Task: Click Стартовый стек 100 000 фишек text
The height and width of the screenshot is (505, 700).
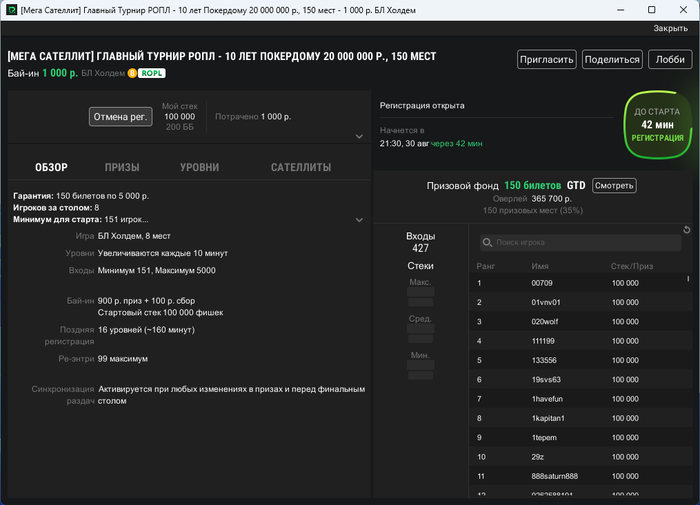Action: [160, 313]
